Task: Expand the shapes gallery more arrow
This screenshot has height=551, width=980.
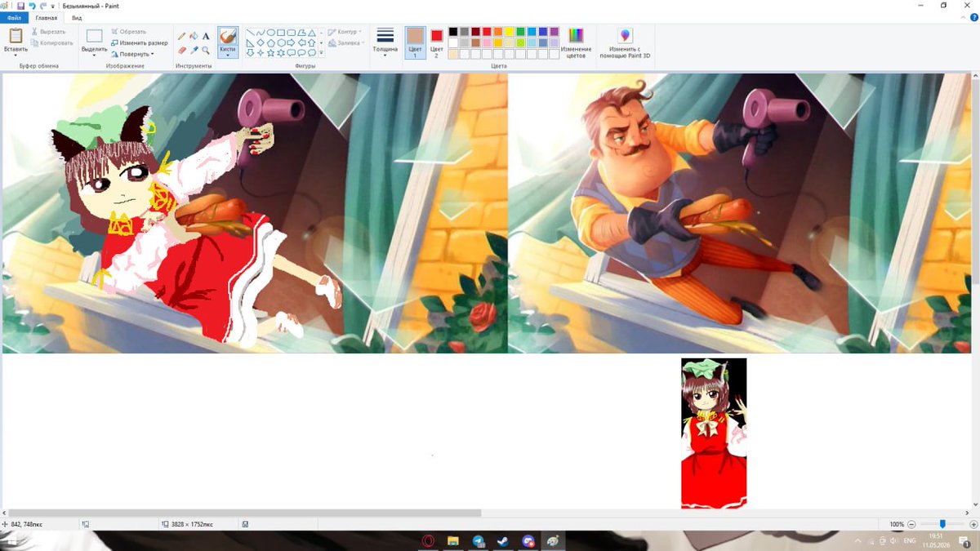Action: pyautogui.click(x=321, y=53)
